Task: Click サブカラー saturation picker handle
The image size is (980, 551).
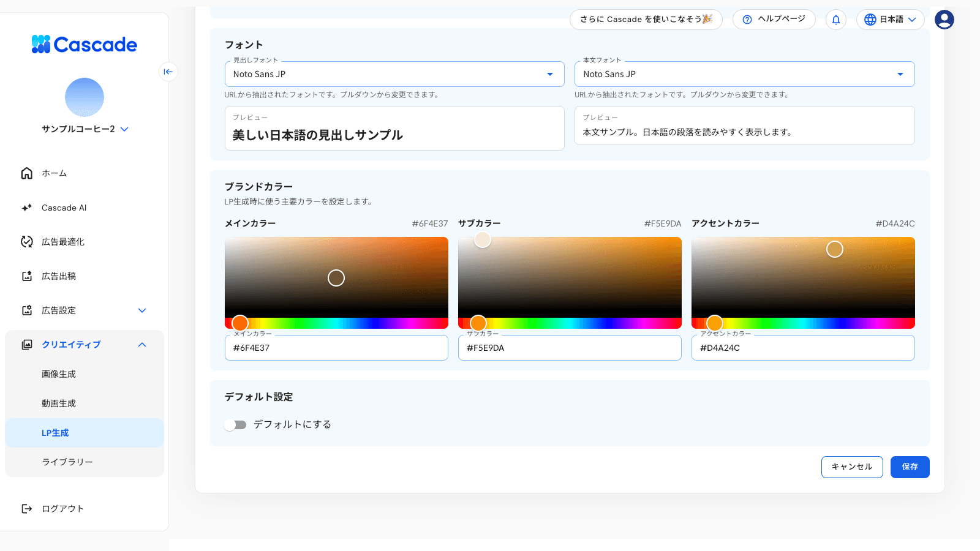Action: pos(483,239)
